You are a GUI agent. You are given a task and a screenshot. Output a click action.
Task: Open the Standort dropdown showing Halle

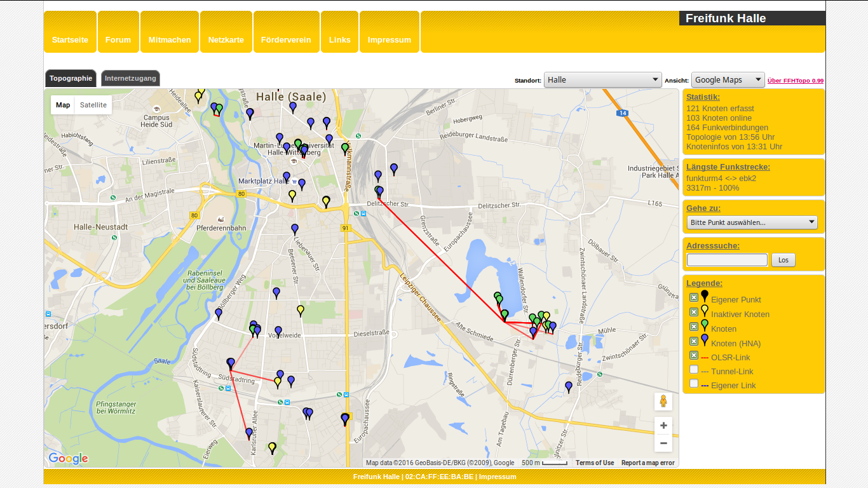(x=603, y=80)
